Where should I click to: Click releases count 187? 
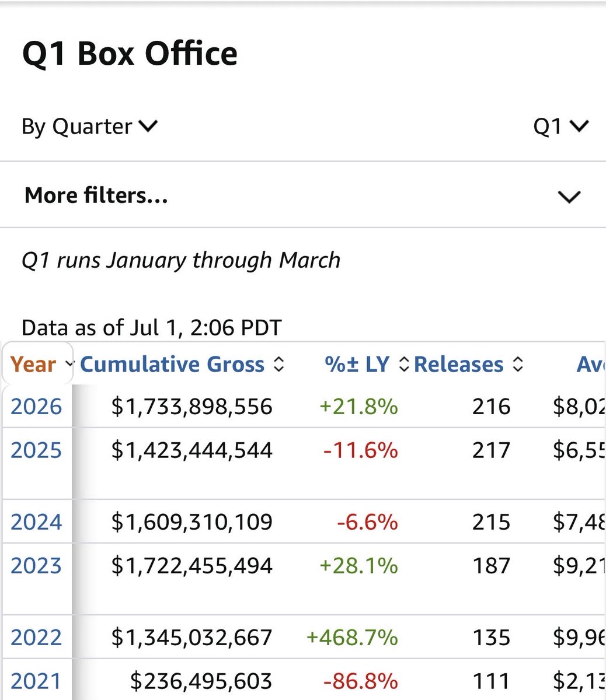(491, 566)
